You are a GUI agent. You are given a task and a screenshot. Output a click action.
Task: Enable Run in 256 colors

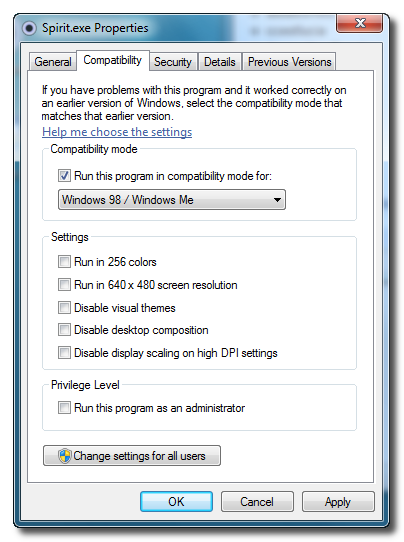pos(64,262)
